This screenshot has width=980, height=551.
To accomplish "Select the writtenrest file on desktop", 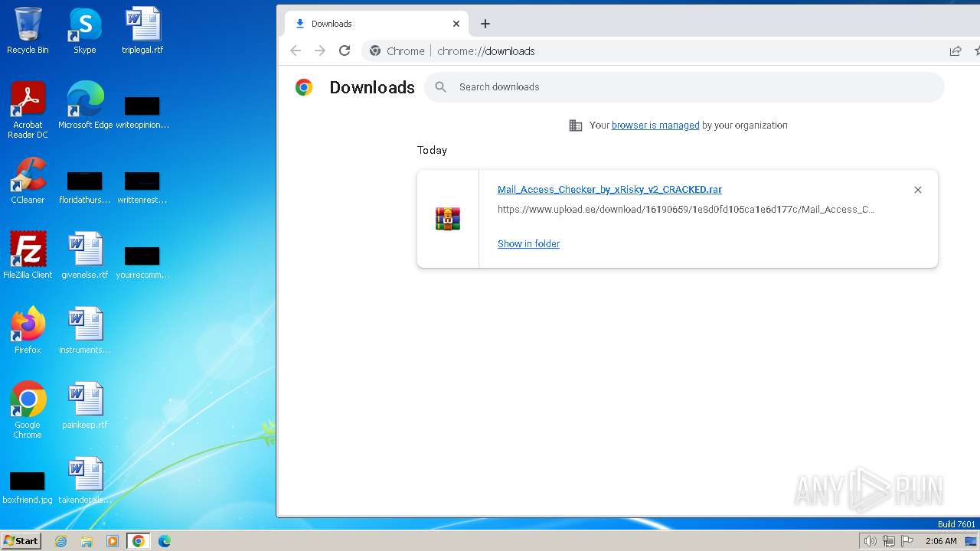I will [x=142, y=186].
